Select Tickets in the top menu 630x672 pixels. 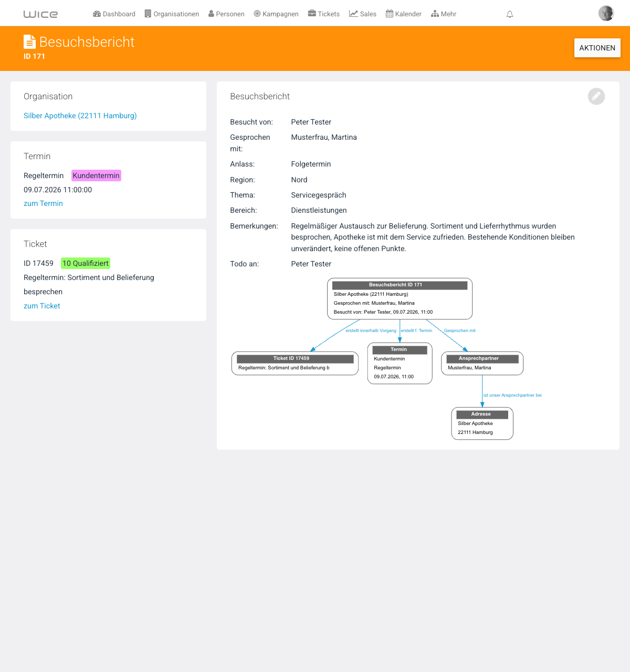click(323, 14)
